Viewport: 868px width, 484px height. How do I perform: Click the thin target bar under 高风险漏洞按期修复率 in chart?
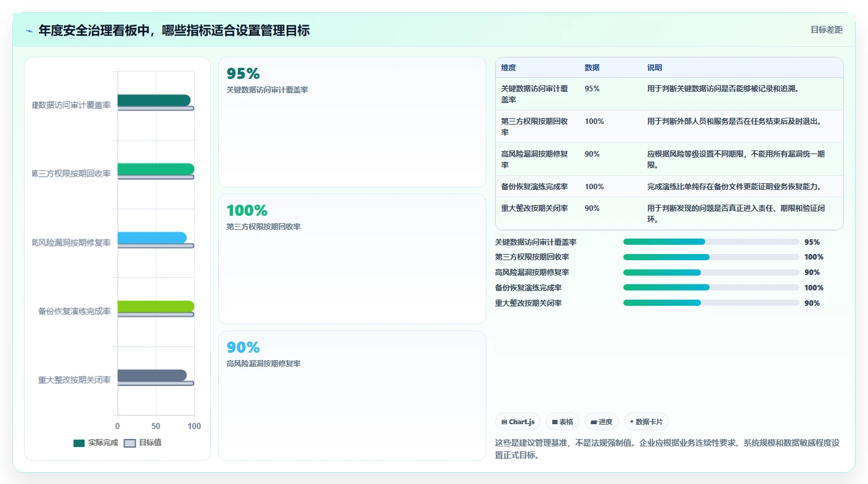(156, 246)
